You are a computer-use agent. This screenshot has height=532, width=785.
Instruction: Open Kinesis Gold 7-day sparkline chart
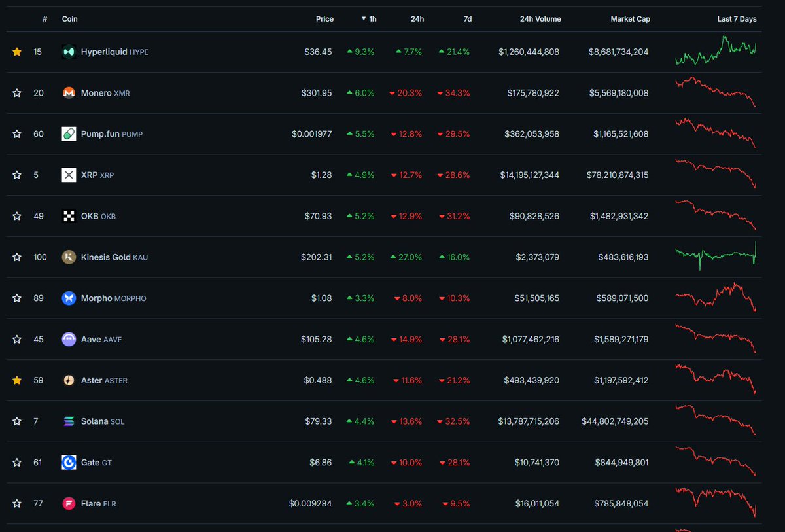(716, 255)
